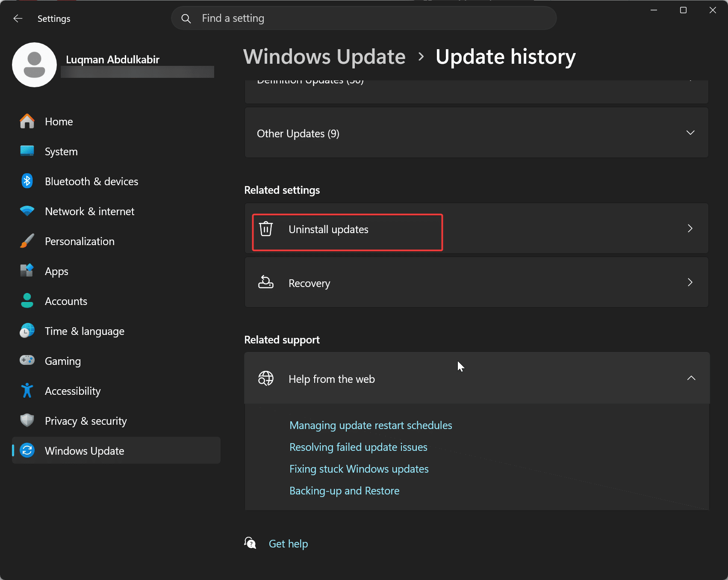The image size is (728, 580).
Task: Click the Accessibility figure icon
Action: point(27,391)
